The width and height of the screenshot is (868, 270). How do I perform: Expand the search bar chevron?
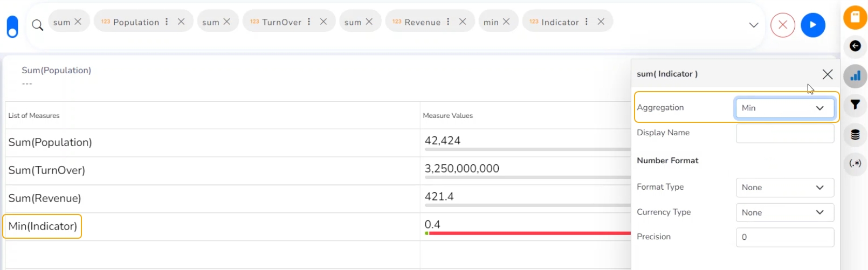click(x=754, y=25)
